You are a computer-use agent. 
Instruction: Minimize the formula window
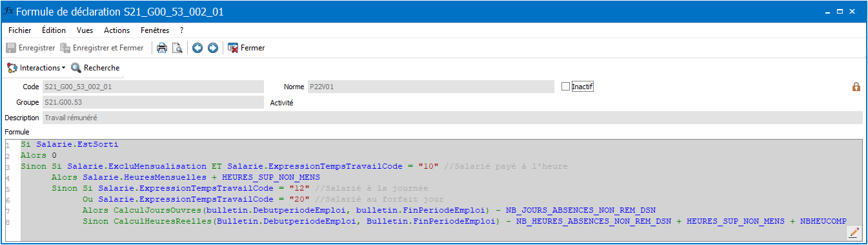[828, 12]
